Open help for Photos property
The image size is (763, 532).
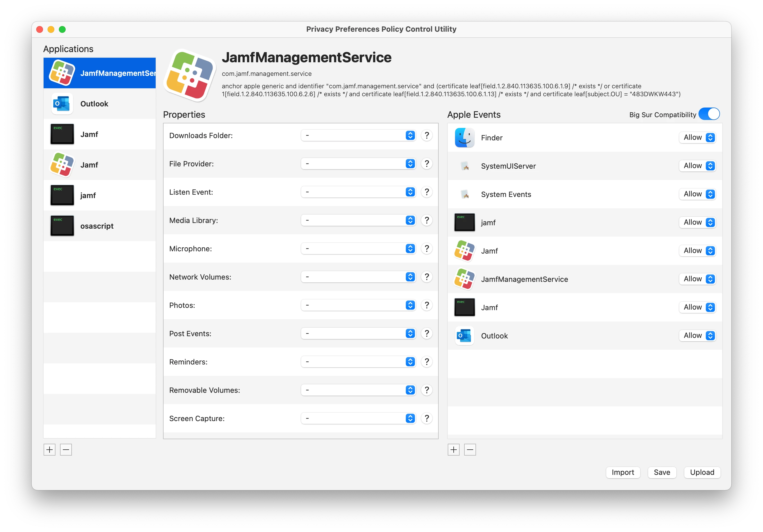click(x=427, y=305)
